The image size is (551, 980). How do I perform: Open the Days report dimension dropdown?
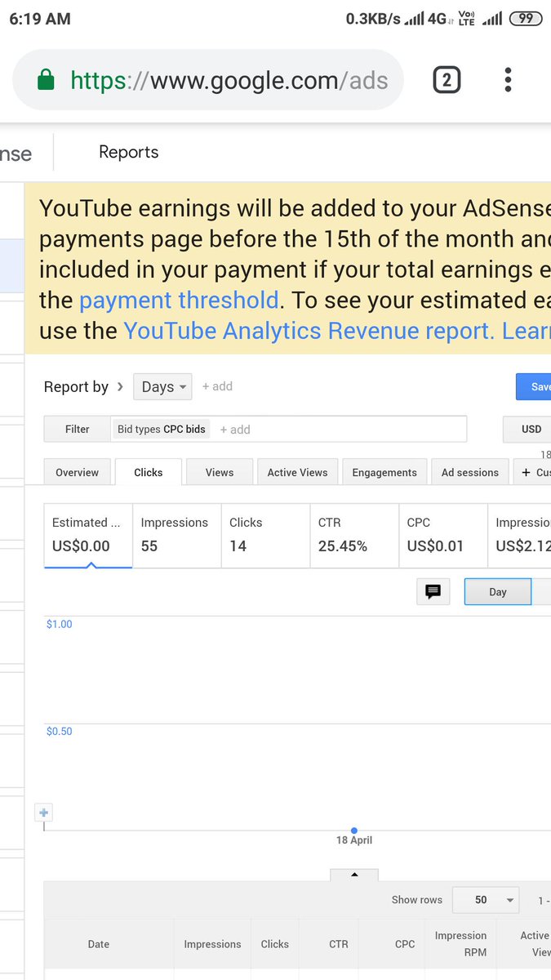click(x=162, y=387)
